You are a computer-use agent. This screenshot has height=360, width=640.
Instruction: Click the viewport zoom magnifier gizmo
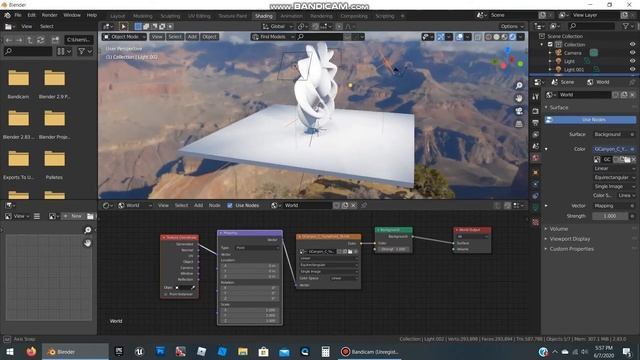click(x=519, y=86)
